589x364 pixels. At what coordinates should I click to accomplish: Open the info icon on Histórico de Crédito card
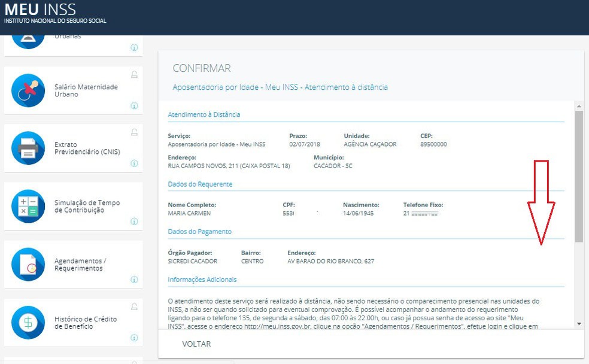coord(135,337)
